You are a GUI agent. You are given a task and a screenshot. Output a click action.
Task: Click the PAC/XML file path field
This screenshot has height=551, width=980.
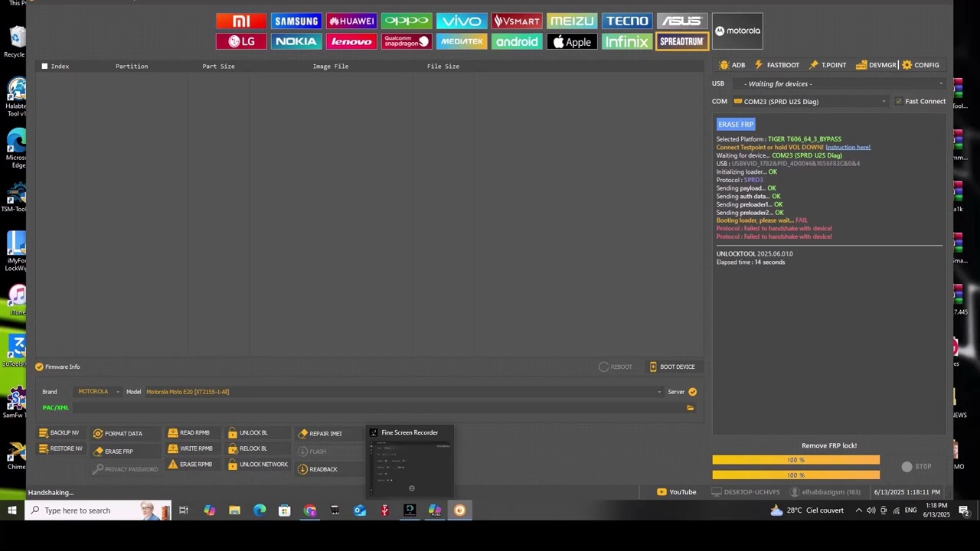coord(377,408)
